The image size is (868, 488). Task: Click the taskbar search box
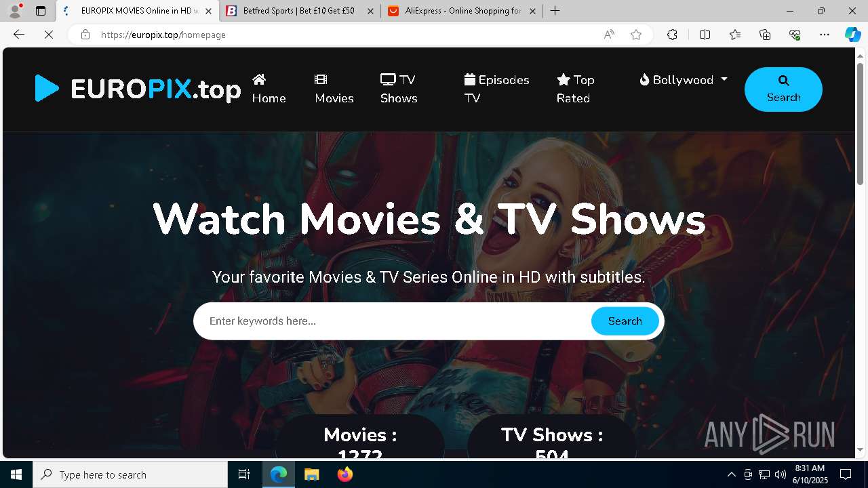(x=130, y=474)
